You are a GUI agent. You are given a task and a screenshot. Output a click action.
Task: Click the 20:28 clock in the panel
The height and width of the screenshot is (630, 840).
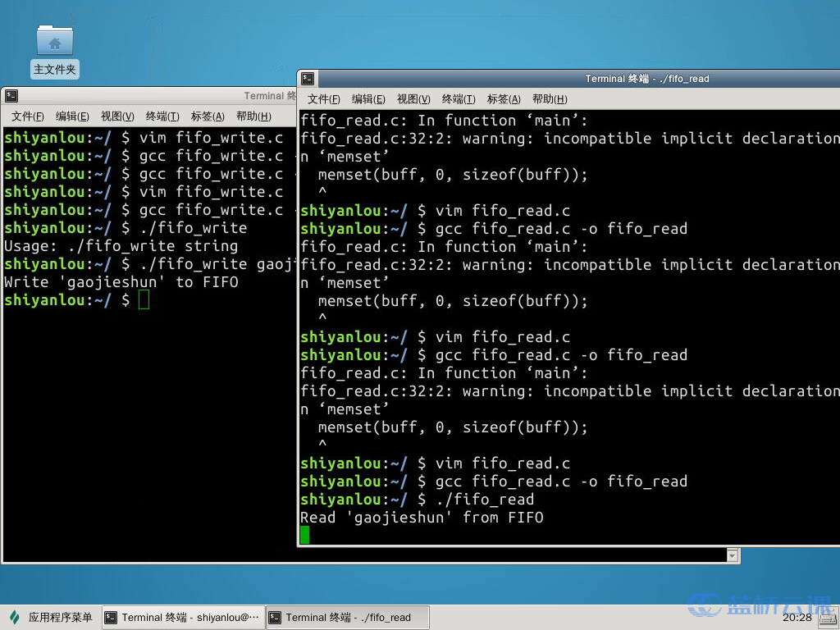pyautogui.click(x=797, y=618)
